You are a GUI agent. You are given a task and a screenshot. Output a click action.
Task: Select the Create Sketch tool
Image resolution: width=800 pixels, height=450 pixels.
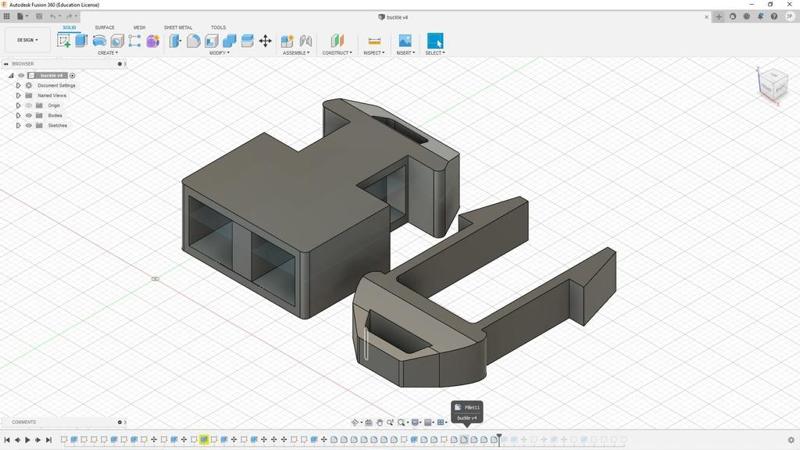pos(64,41)
